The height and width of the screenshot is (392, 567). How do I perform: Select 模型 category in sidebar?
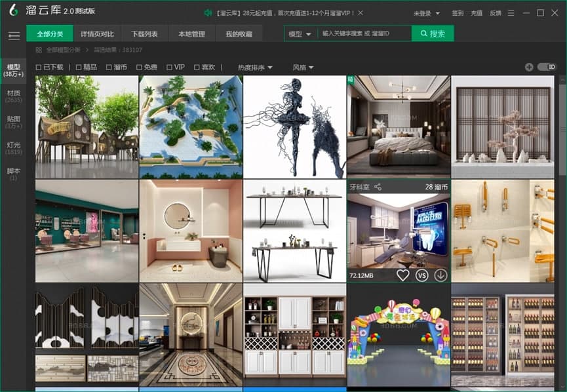(x=13, y=70)
